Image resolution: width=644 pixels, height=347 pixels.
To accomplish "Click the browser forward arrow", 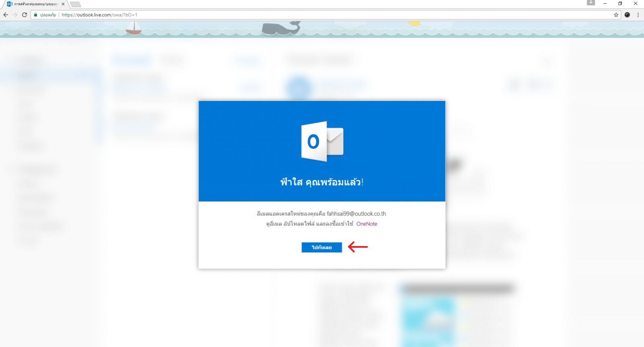I will pyautogui.click(x=15, y=15).
